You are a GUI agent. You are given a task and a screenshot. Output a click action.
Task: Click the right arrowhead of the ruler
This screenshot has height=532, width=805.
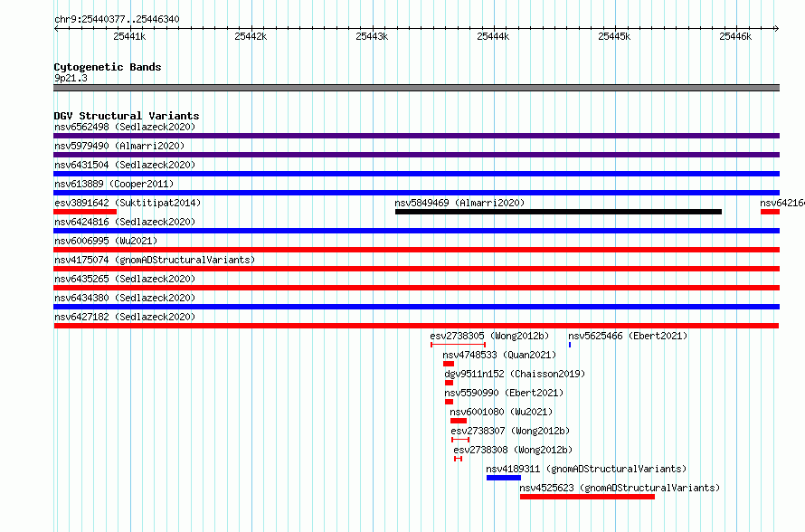(x=777, y=28)
